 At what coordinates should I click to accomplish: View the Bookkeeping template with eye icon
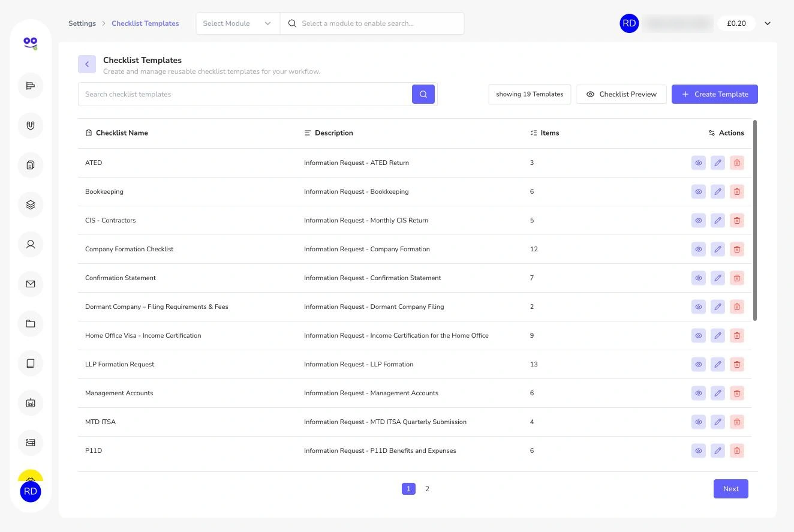point(699,191)
